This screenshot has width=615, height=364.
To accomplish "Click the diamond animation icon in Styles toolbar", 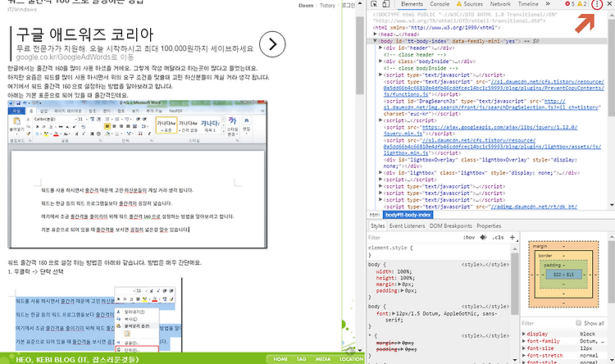I will 484,237.
